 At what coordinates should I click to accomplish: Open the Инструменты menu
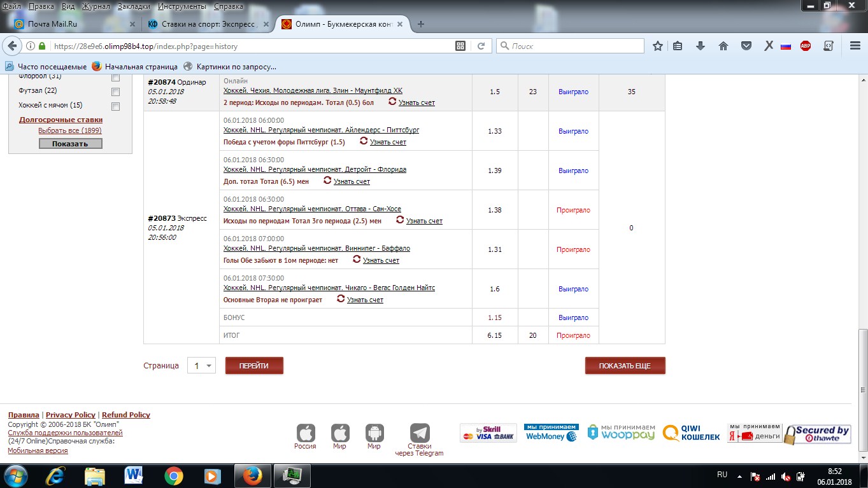pos(182,6)
